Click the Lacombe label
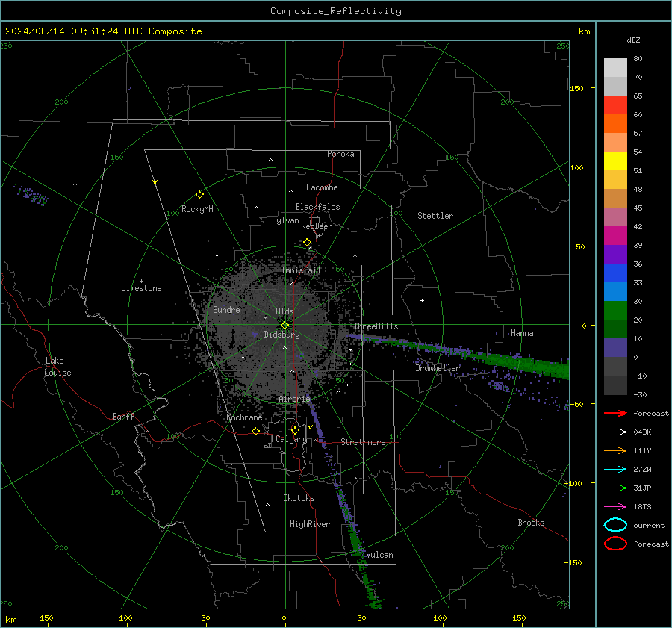672x628 pixels. pyautogui.click(x=322, y=187)
